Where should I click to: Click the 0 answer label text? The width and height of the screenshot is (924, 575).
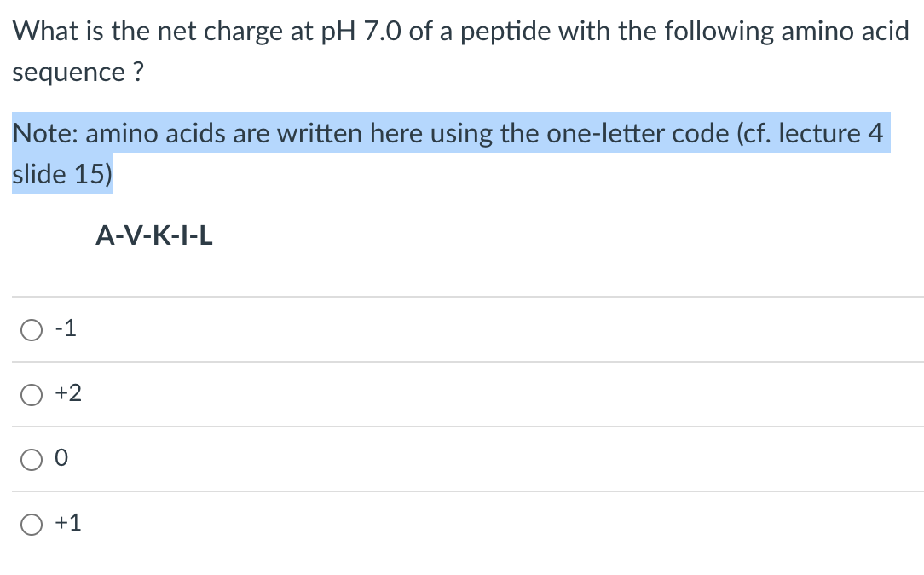pyautogui.click(x=61, y=458)
